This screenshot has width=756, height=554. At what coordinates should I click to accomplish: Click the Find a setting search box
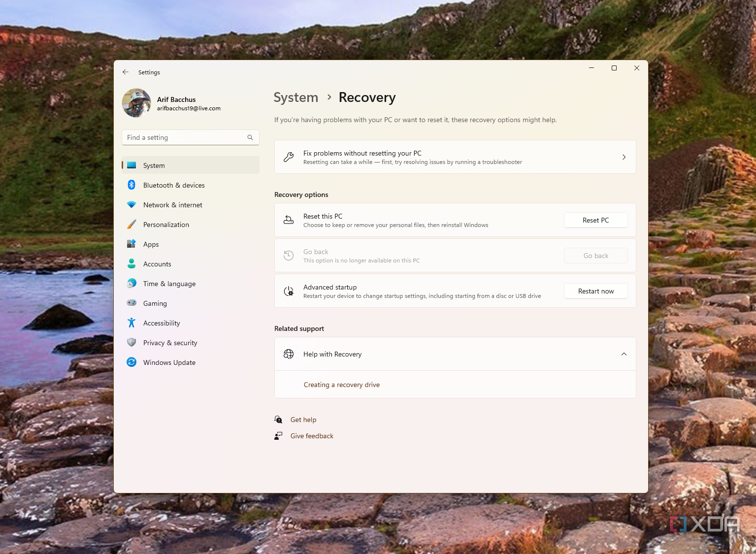click(x=190, y=137)
